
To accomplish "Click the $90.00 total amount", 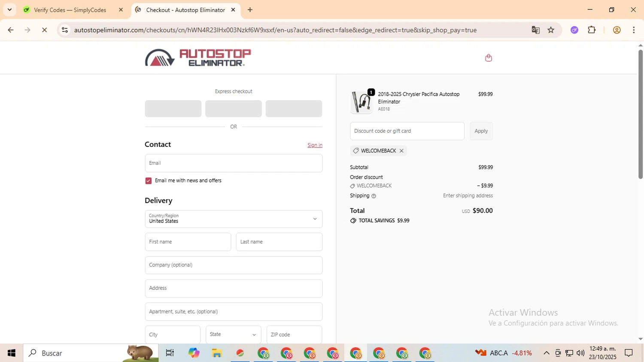I will coord(483,211).
